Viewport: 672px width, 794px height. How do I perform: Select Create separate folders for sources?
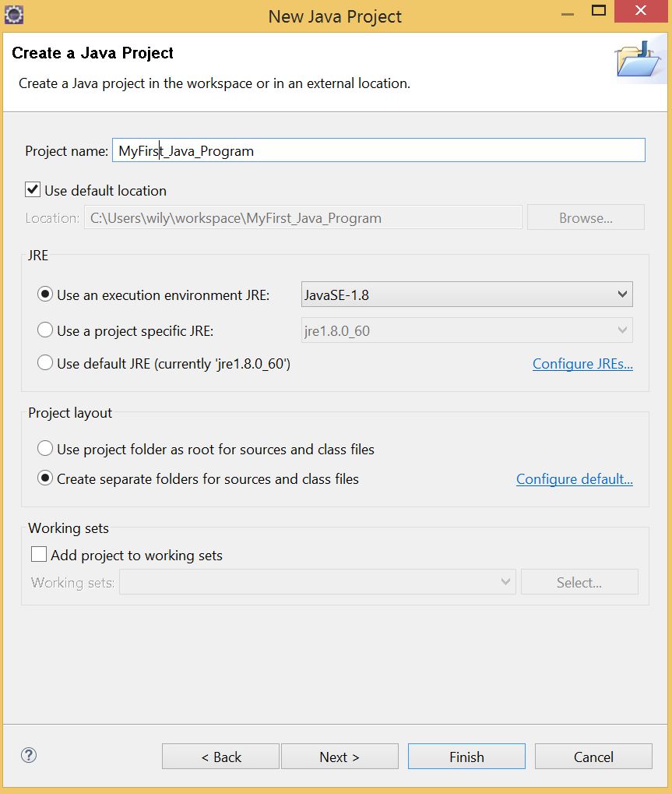(x=45, y=478)
